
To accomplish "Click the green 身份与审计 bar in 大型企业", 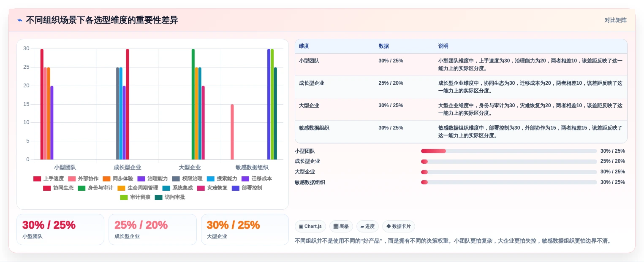I will pos(193,104).
